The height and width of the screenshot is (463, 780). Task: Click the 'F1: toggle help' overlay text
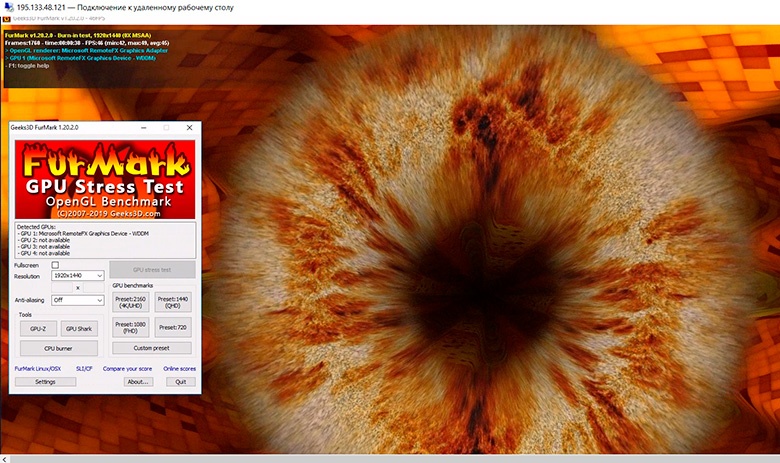coord(27,65)
